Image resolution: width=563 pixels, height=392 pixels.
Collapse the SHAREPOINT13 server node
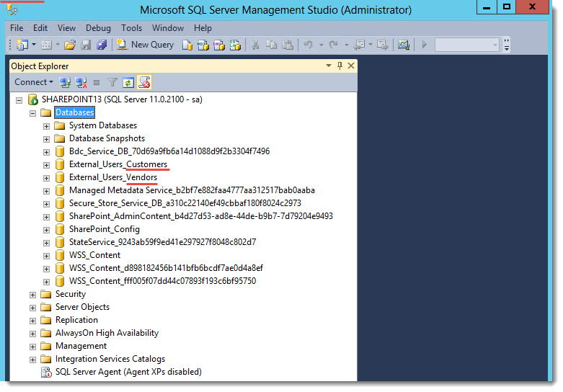pyautogui.click(x=19, y=100)
